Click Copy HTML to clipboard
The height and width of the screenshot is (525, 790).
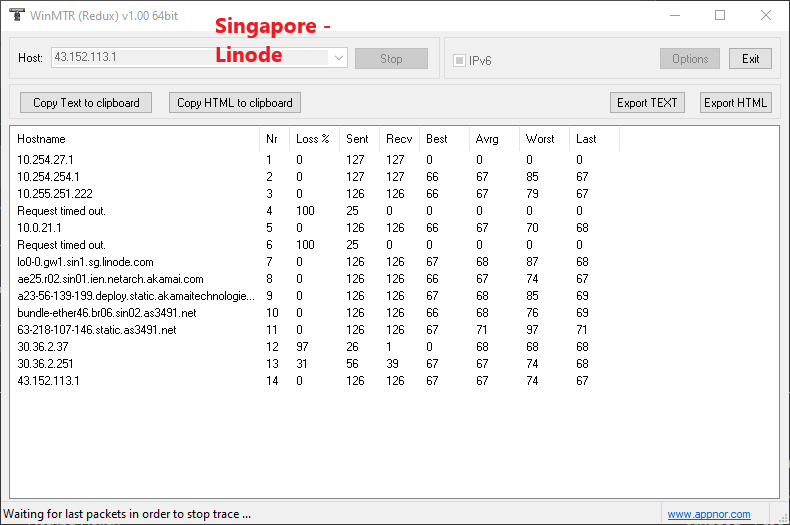tap(235, 103)
